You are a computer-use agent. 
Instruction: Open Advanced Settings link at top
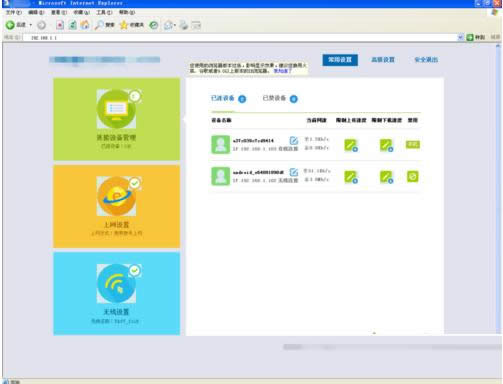pos(383,60)
